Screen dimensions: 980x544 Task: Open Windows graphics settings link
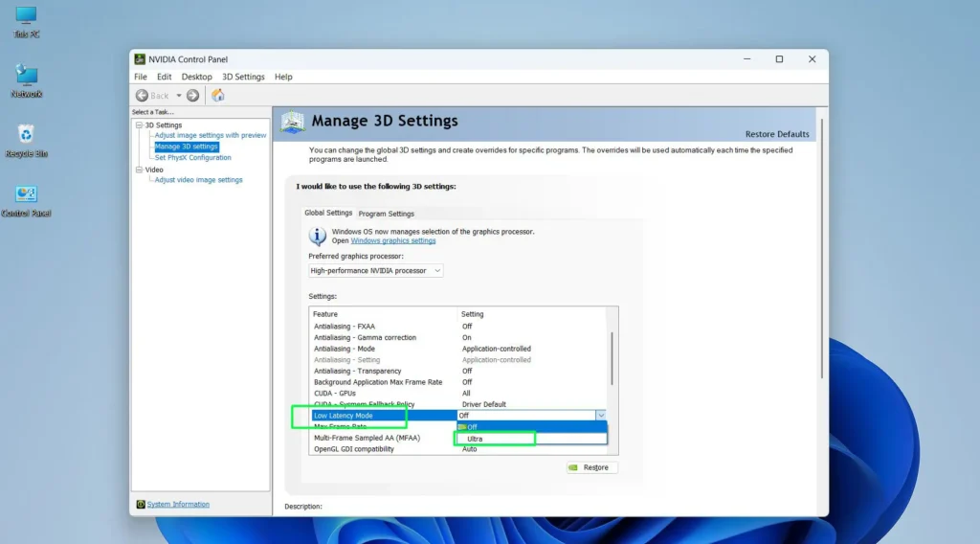tap(393, 240)
